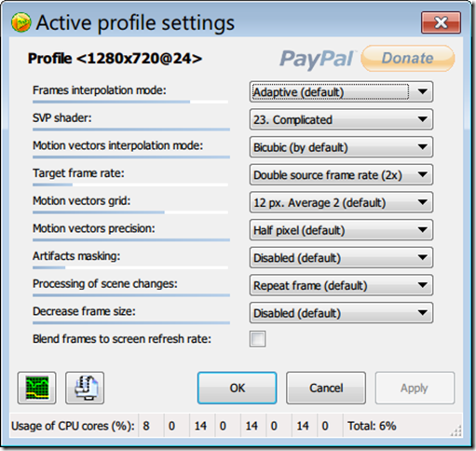Expand Processing of scene changes dropdown
476x451 pixels.
(341, 285)
